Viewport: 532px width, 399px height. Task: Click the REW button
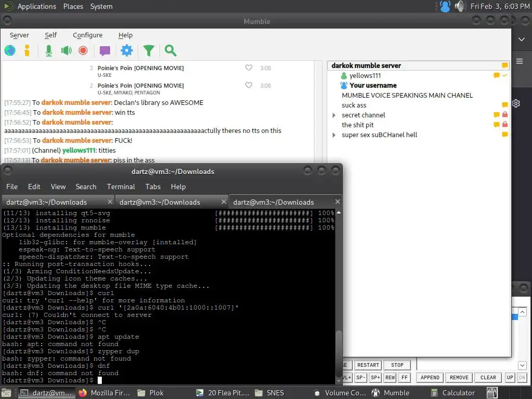point(390,377)
